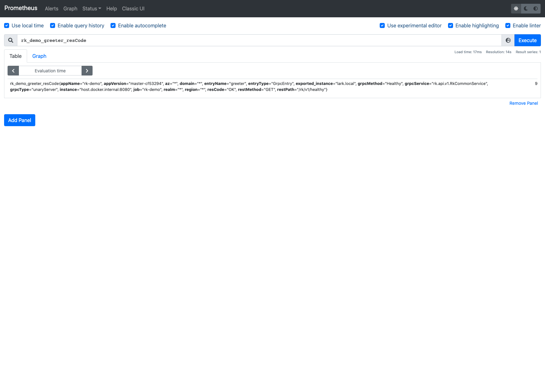This screenshot has height=392, width=545.
Task: Focus the query expression input
Action: (259, 40)
